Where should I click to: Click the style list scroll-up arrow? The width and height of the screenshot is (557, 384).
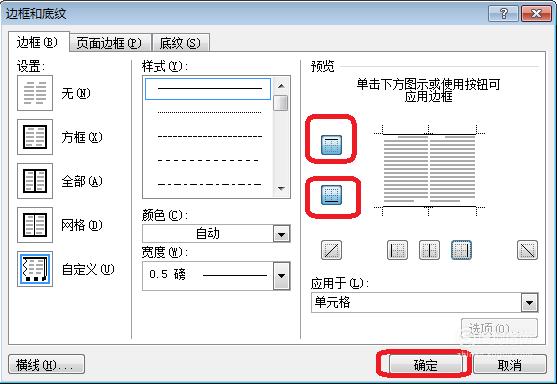[281, 86]
